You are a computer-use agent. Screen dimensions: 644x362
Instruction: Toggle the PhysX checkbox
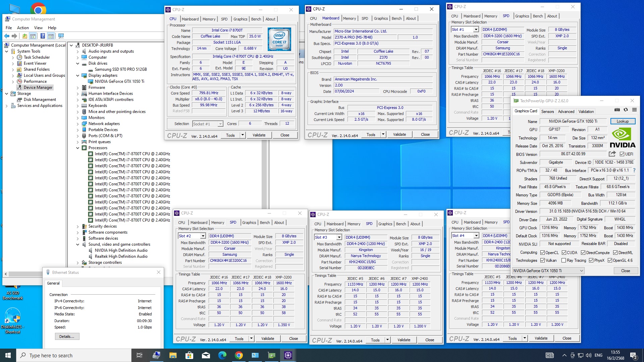click(591, 260)
